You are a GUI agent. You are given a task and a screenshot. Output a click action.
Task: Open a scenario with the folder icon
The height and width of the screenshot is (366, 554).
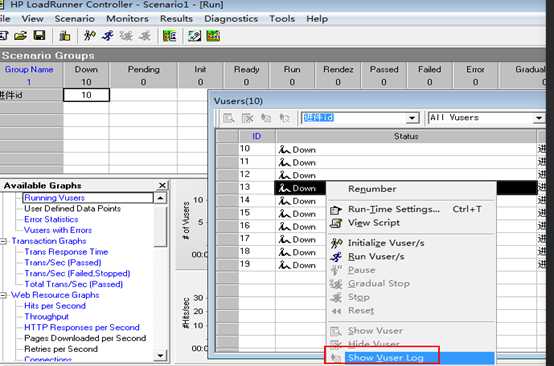pos(20,36)
